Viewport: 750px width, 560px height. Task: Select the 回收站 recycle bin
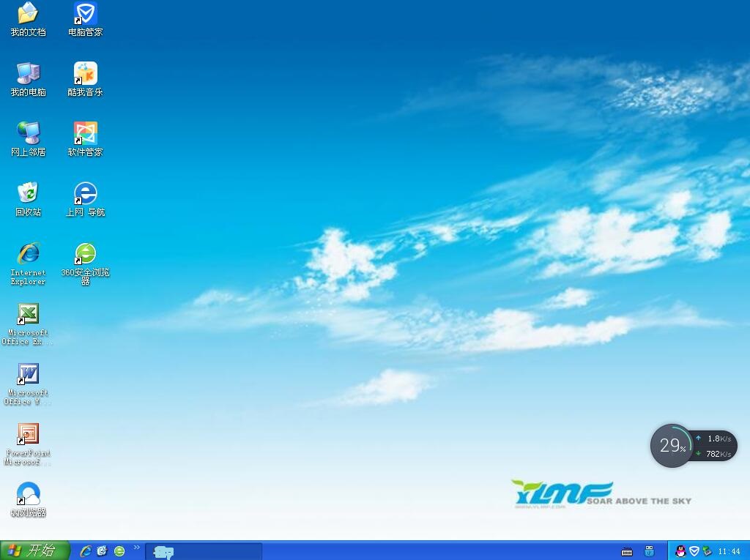pyautogui.click(x=28, y=195)
